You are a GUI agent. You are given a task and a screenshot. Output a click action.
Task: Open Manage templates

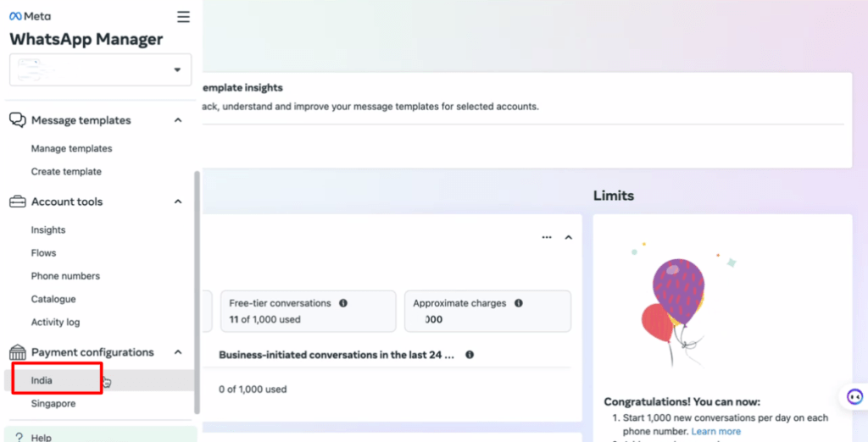(x=71, y=149)
